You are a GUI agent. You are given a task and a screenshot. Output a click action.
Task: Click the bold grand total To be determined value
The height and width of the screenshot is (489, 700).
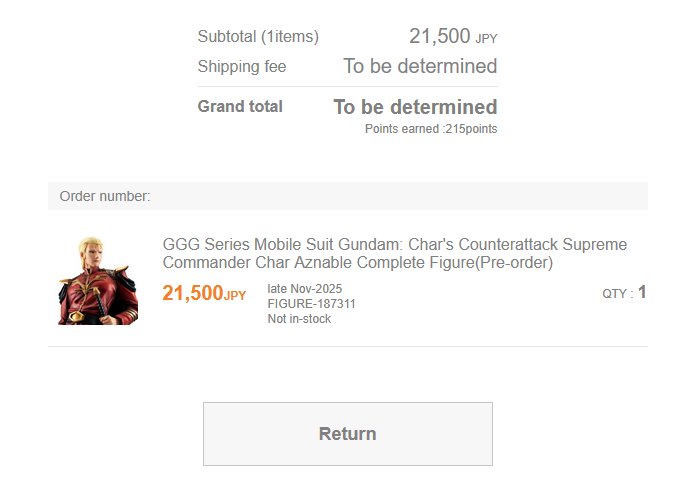click(415, 107)
